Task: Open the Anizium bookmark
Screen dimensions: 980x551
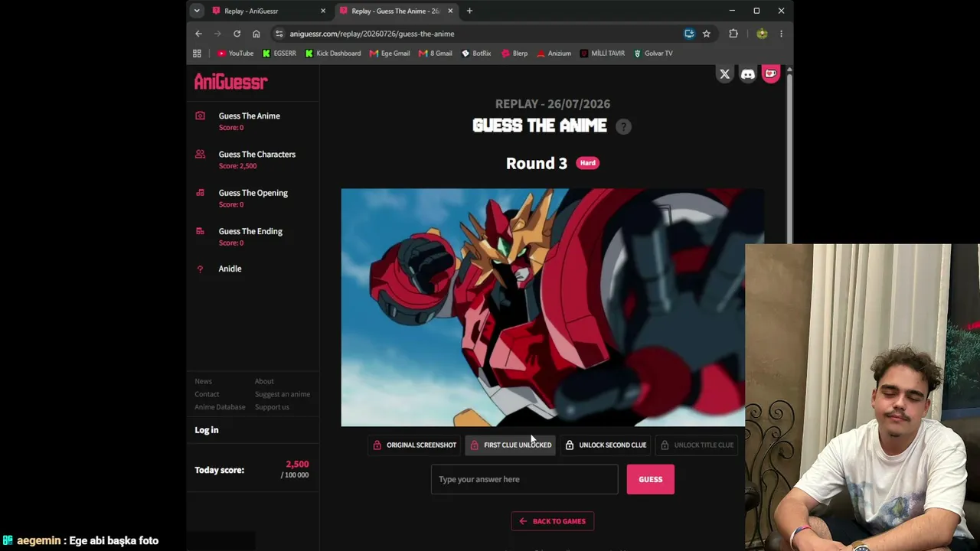Action: point(554,54)
